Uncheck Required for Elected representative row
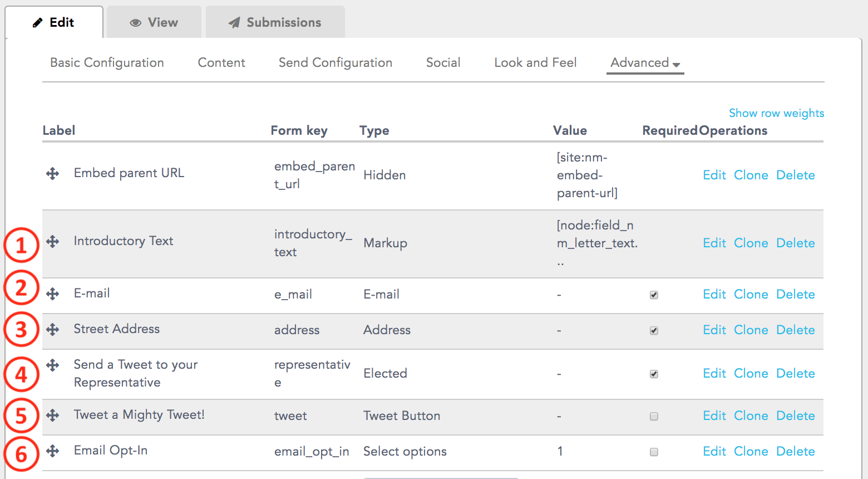 point(654,374)
